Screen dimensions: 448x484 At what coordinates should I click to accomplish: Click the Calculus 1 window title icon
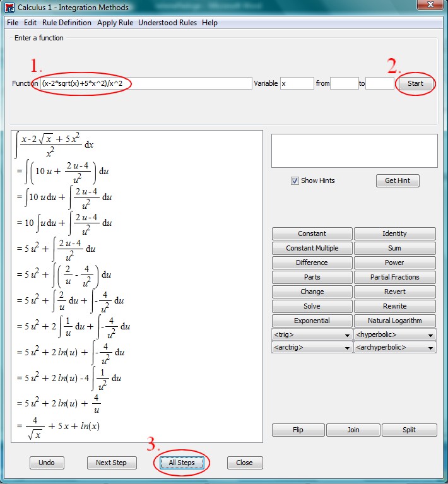point(9,8)
